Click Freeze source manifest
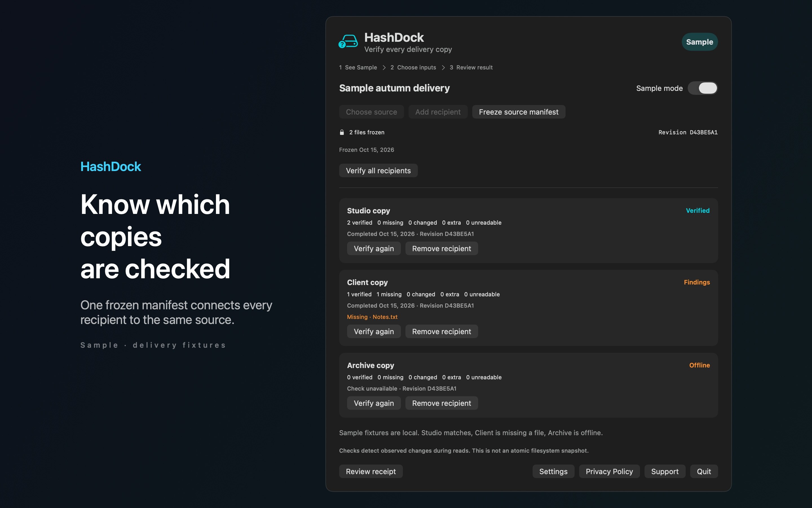The image size is (812, 508). pyautogui.click(x=519, y=112)
